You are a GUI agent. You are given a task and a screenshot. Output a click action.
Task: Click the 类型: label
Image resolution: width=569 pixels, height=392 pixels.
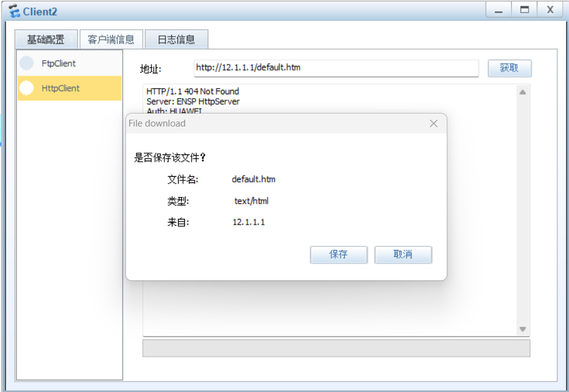coord(178,201)
